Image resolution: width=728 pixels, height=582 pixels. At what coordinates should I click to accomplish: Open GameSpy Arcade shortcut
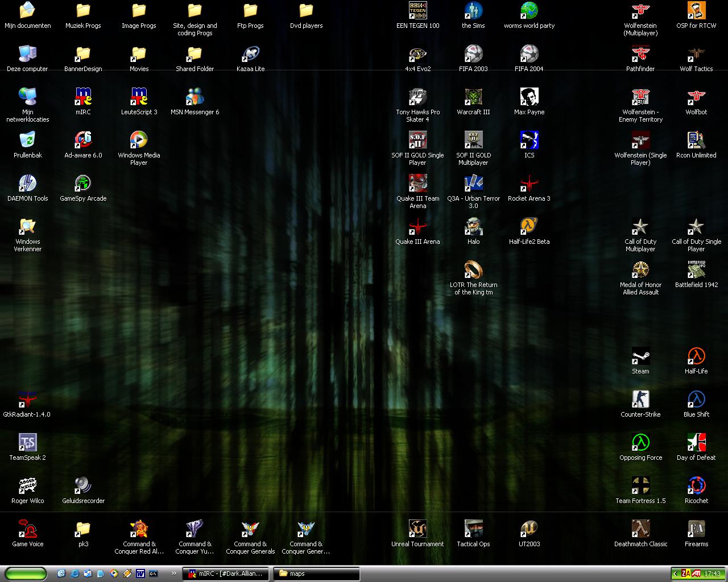point(83,183)
